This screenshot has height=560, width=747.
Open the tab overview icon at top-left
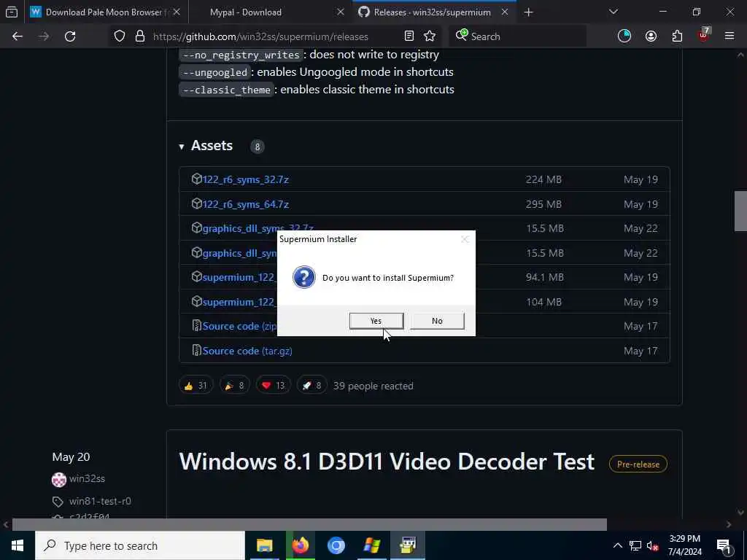pos(12,12)
